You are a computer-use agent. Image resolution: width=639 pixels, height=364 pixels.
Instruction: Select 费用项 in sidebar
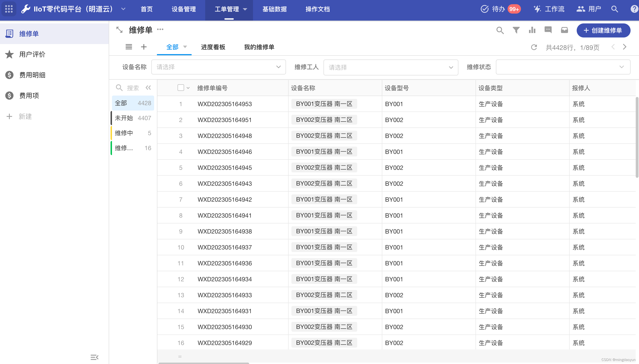coord(54,96)
